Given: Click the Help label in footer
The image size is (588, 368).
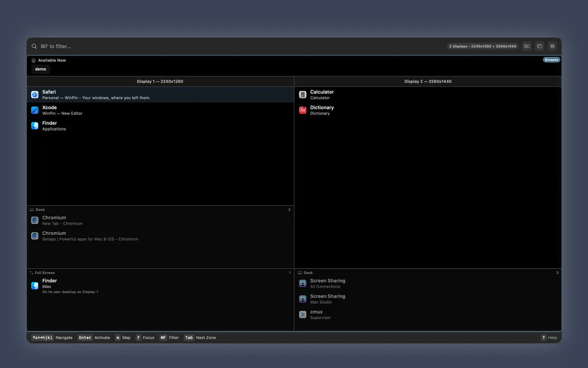Looking at the screenshot, I should [x=552, y=337].
